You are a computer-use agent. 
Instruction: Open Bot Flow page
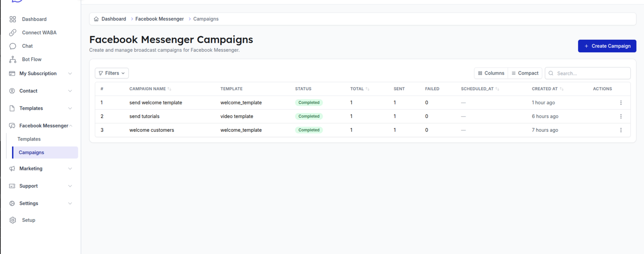pos(32,59)
